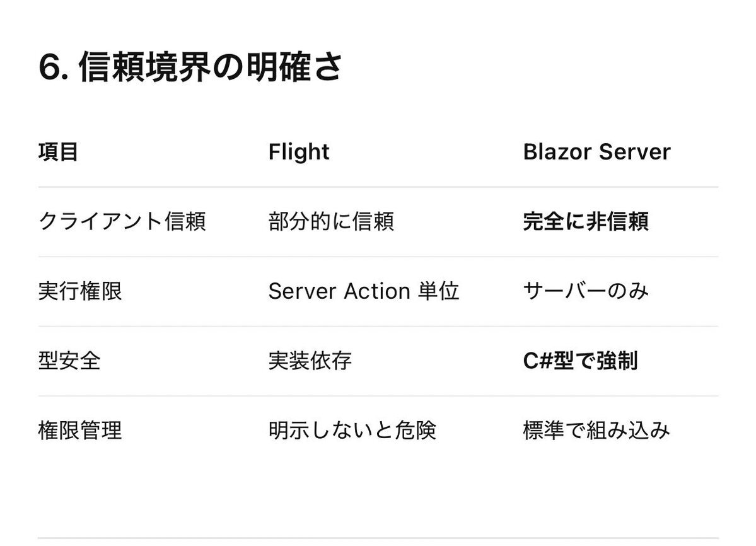Click the 部分的に信頼 cell
The width and height of the screenshot is (756, 546).
tap(331, 221)
